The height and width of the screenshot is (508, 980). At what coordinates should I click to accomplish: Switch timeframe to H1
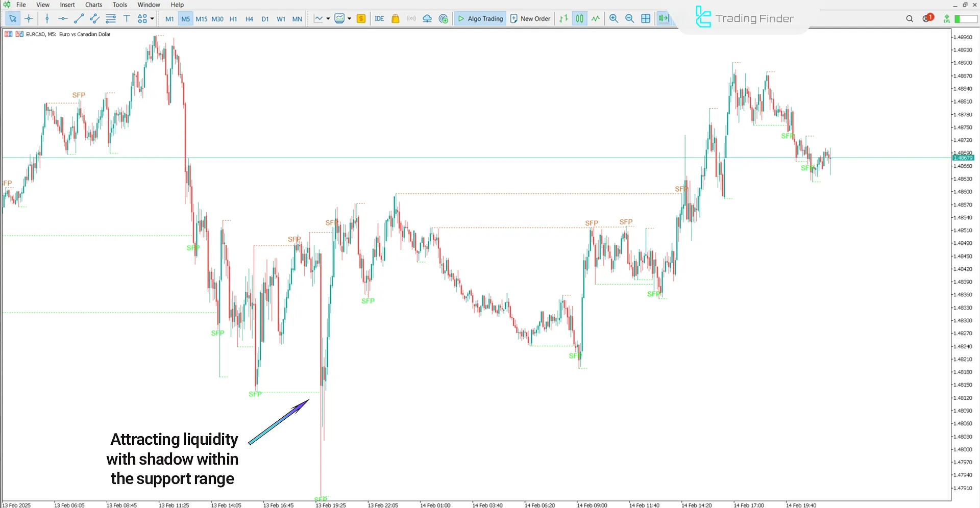coord(233,18)
